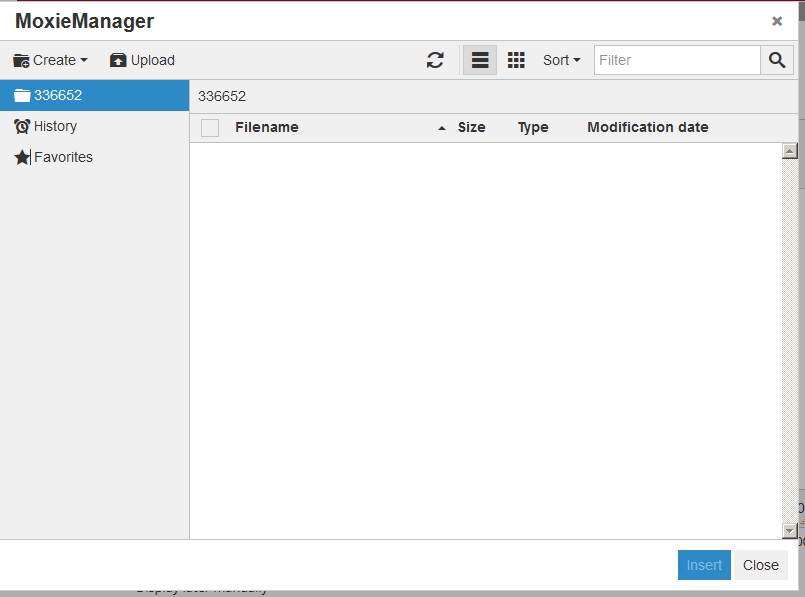
Task: Click the 336652 breadcrumb path
Action: click(222, 97)
